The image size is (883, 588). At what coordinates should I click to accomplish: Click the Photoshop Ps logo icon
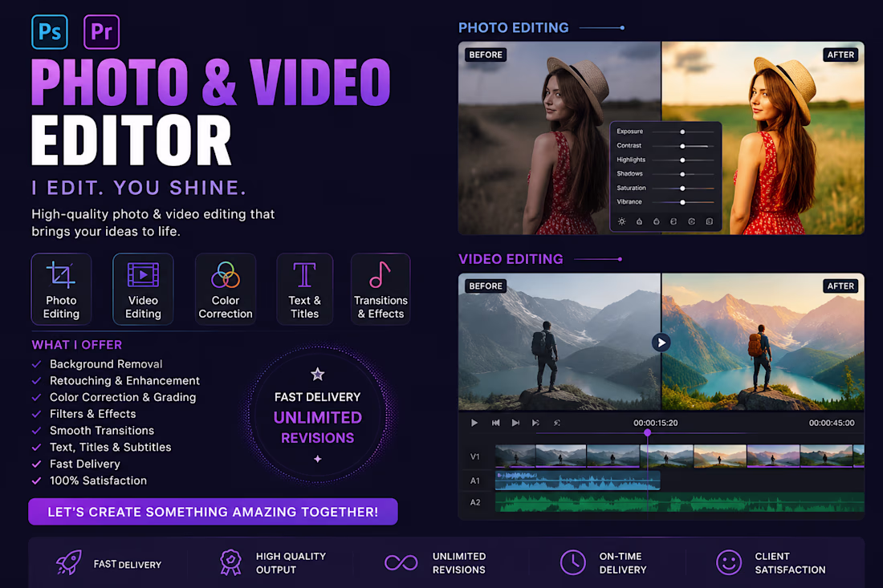[x=50, y=32]
